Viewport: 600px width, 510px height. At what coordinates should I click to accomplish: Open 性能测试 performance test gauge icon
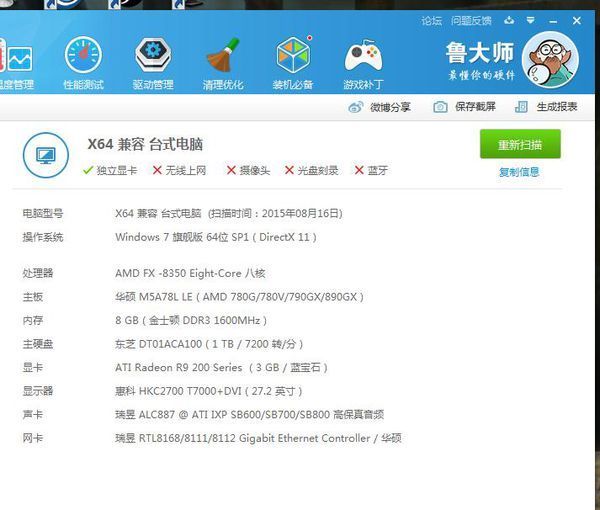click(83, 55)
